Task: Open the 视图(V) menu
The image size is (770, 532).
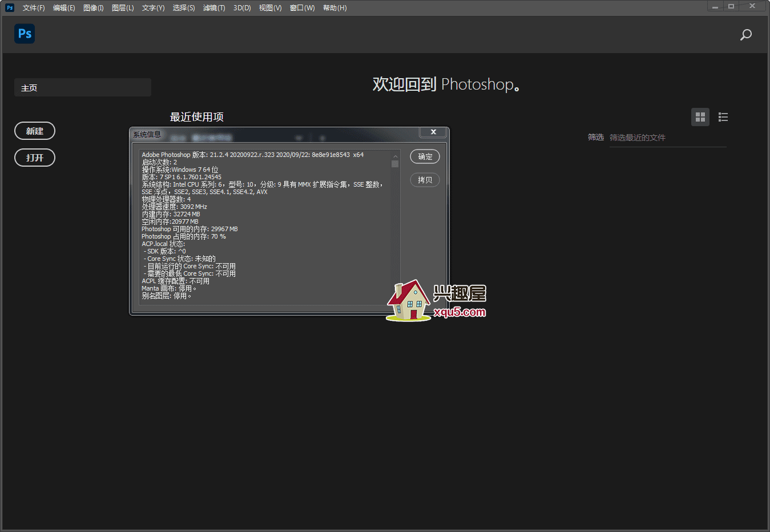Action: [270, 8]
